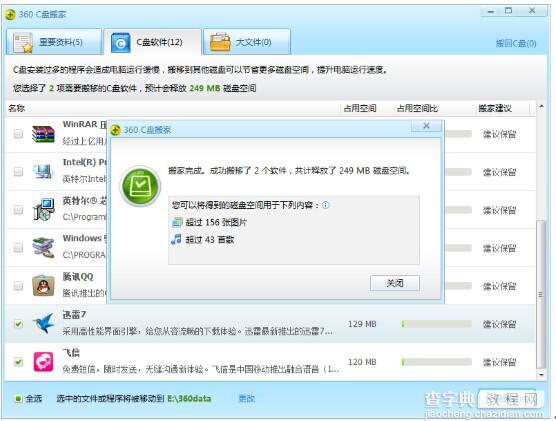
Task: Click the 超过 156 张图片 text
Action: coord(216,222)
